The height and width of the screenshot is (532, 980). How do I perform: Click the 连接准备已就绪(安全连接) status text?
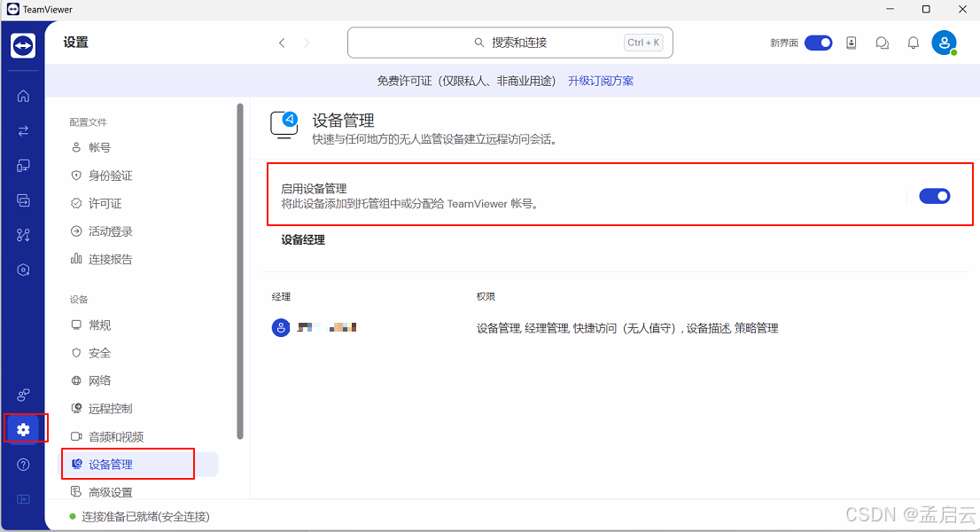coord(145,516)
